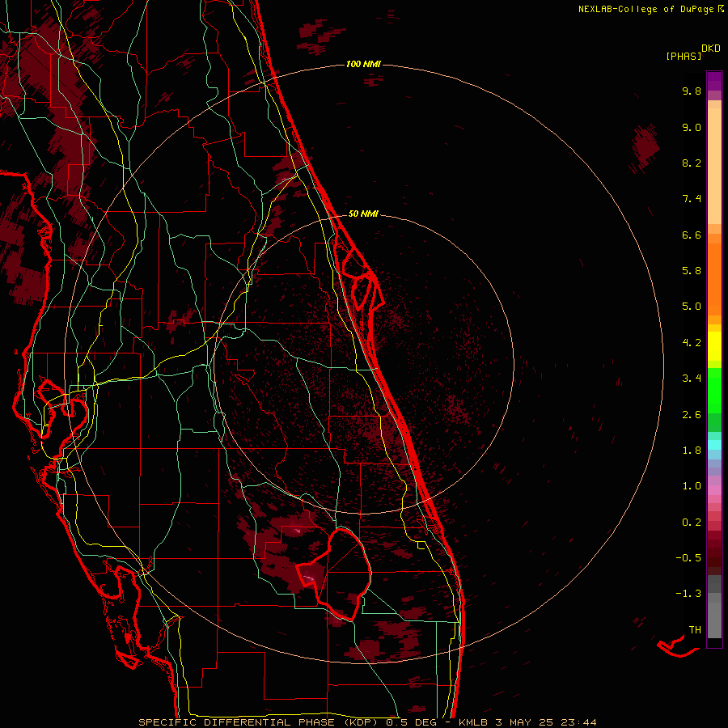Image resolution: width=728 pixels, height=728 pixels.
Task: Click the 3.4 scale value
Action: point(692,379)
